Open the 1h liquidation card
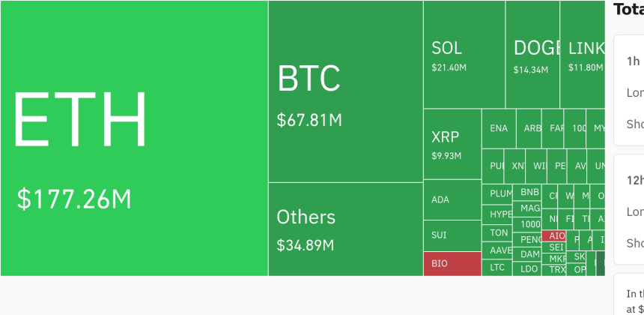Image resolution: width=644 pixels, height=315 pixels. point(629,90)
